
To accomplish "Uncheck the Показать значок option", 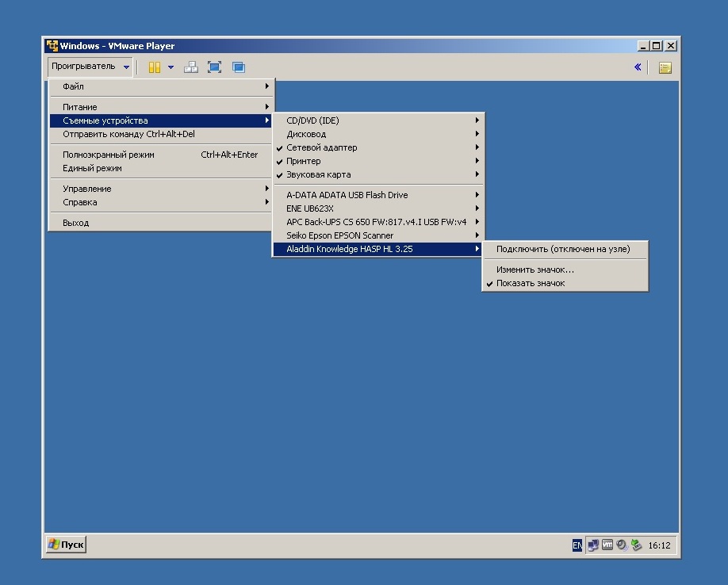I will (x=530, y=283).
